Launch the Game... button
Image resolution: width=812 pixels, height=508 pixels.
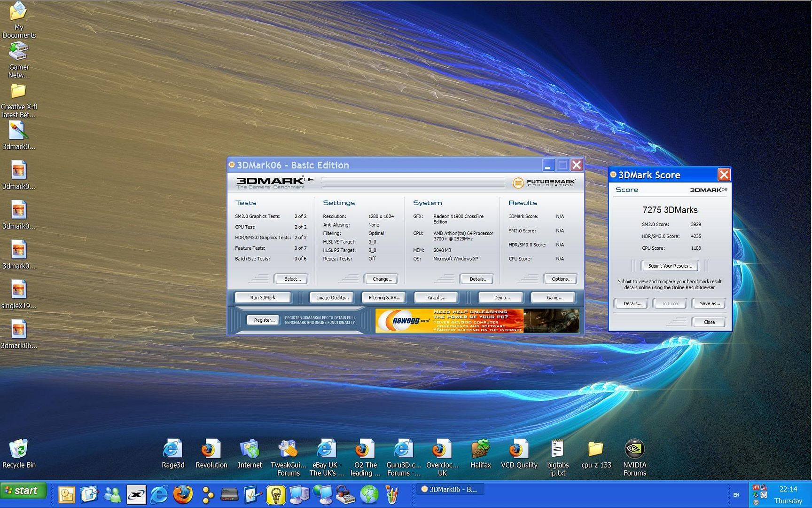pos(554,298)
